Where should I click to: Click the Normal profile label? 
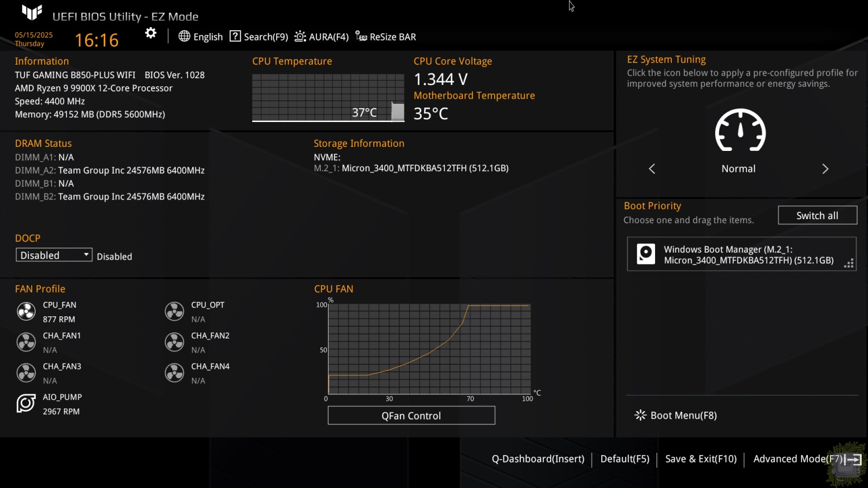(738, 169)
